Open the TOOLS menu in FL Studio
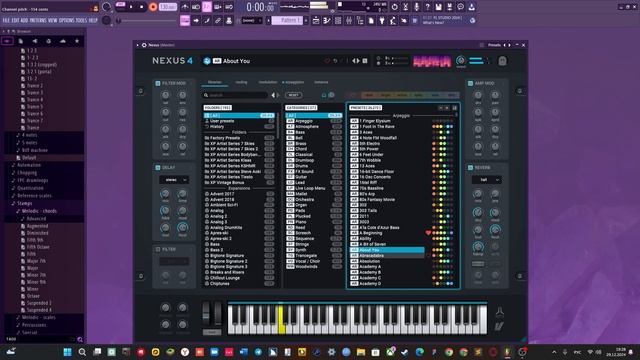This screenshot has width=640, height=360. click(x=82, y=20)
